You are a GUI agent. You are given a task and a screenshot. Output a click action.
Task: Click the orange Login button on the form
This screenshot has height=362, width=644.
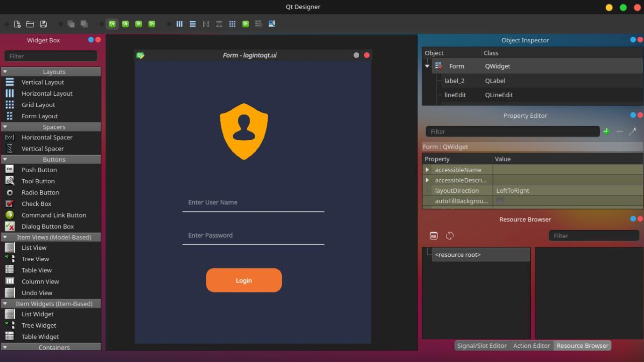[244, 280]
